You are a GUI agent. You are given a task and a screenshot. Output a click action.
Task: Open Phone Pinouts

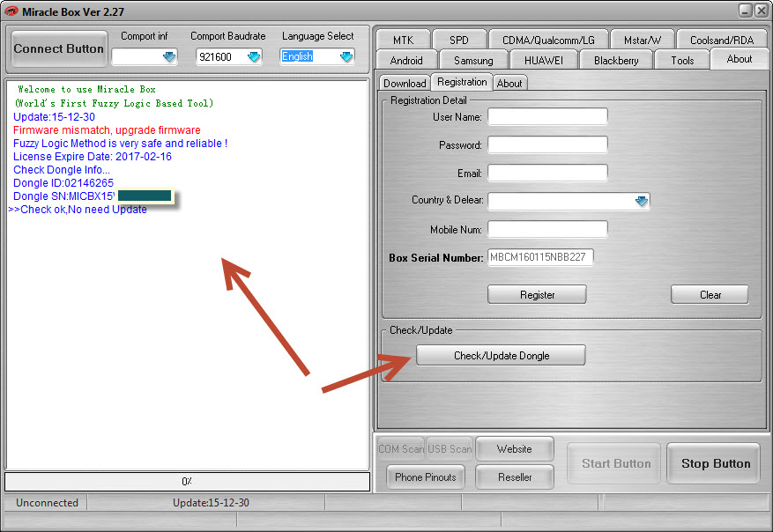426,477
